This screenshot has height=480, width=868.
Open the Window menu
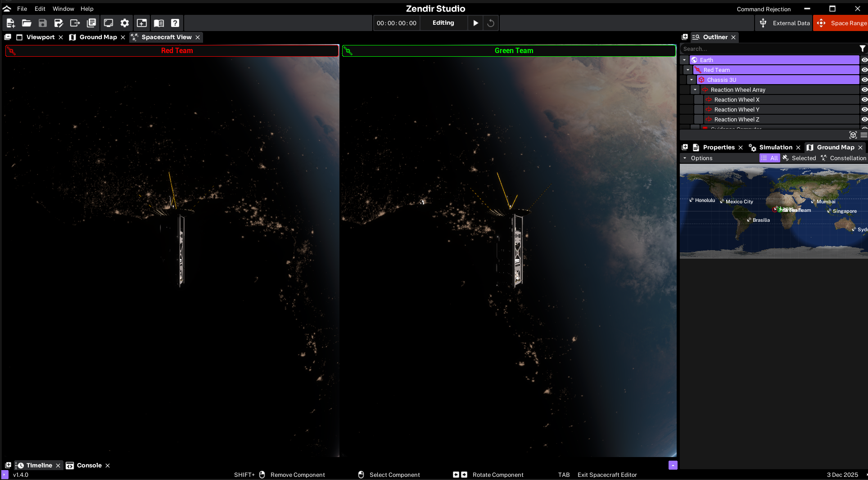click(x=63, y=9)
